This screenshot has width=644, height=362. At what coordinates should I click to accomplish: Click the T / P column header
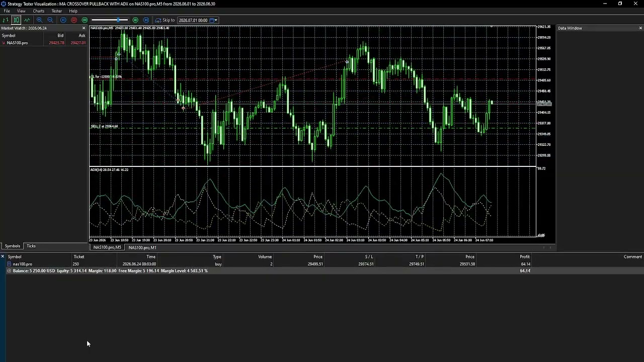[420, 257]
